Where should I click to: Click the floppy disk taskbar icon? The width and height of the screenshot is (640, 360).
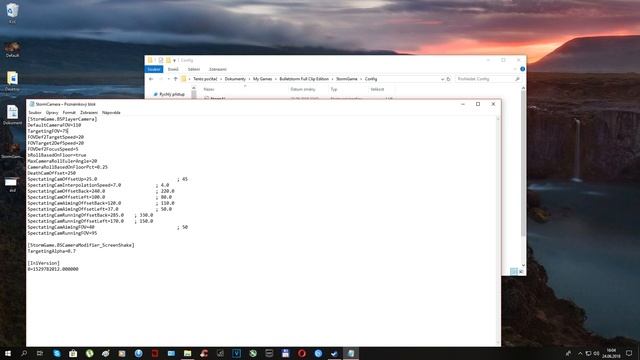click(x=285, y=353)
